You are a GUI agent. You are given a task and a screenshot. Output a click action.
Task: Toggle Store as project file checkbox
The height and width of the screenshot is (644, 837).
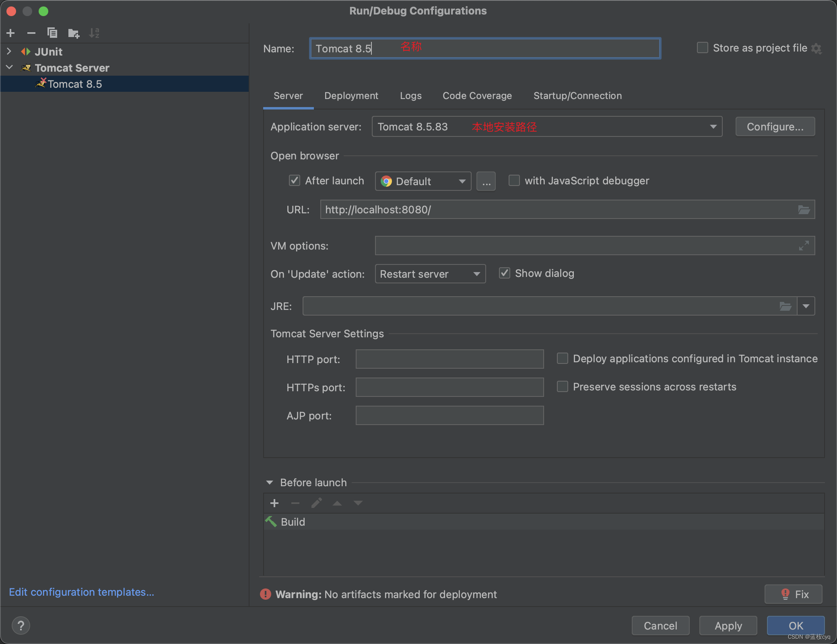coord(703,47)
